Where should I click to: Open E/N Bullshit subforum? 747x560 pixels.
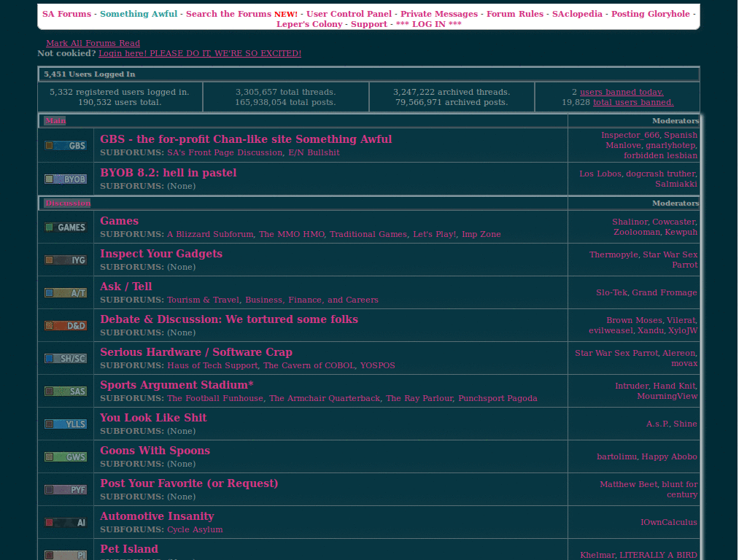click(314, 152)
